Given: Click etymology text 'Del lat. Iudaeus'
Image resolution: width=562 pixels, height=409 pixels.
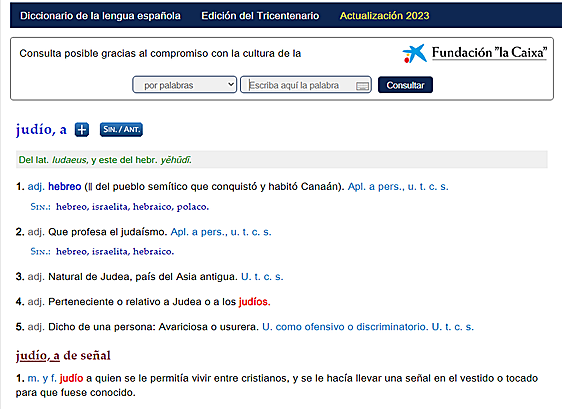Looking at the screenshot, I should [52, 160].
